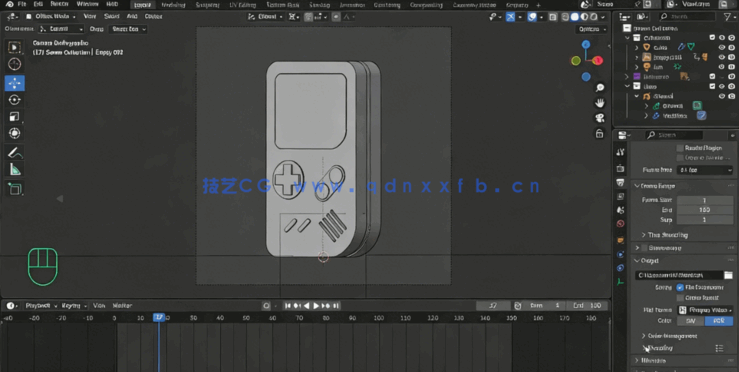Open the Render properties tab
The width and height of the screenshot is (739, 372).
(x=621, y=168)
